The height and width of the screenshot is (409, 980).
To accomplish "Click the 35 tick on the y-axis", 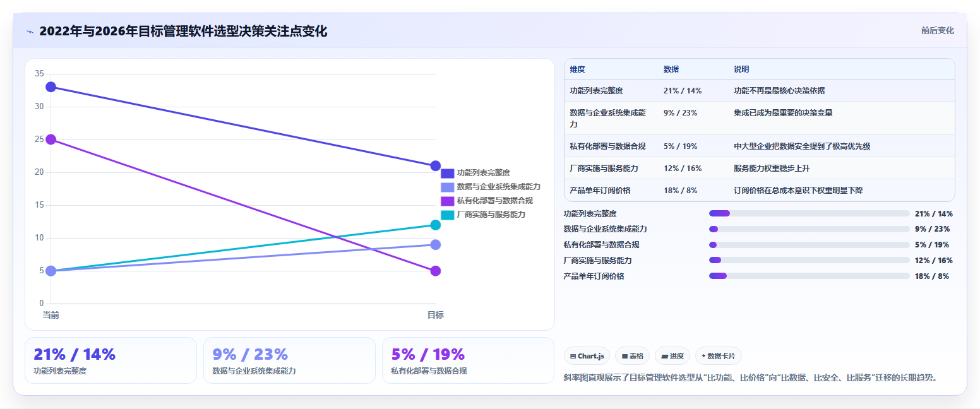I will pyautogui.click(x=39, y=74).
